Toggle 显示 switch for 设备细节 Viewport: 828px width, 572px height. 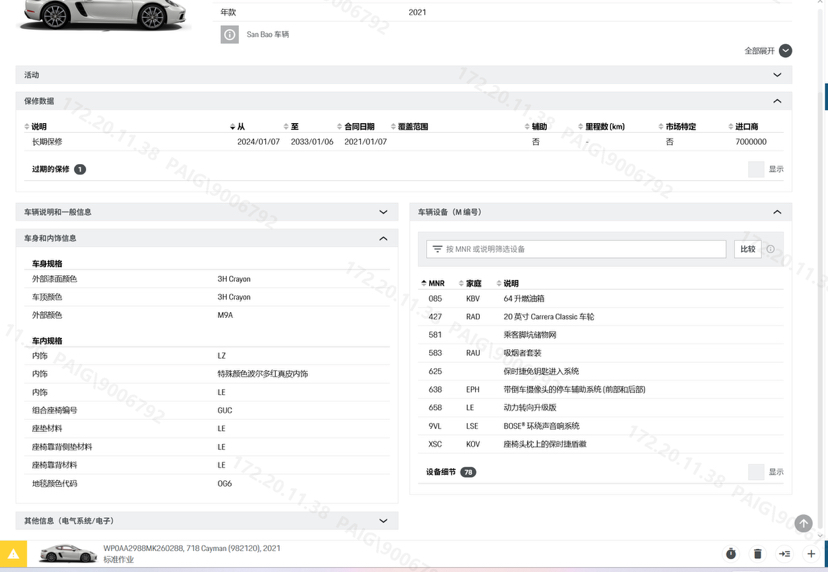pyautogui.click(x=756, y=472)
